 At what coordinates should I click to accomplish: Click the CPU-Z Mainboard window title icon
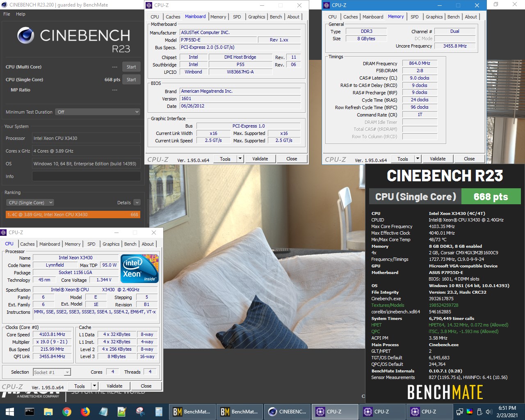click(x=149, y=5)
